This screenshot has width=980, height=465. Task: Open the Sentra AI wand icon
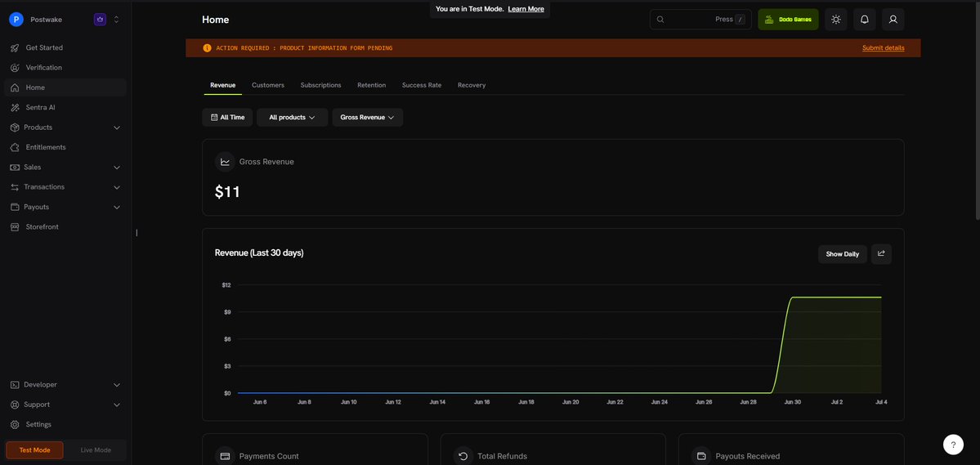point(15,108)
